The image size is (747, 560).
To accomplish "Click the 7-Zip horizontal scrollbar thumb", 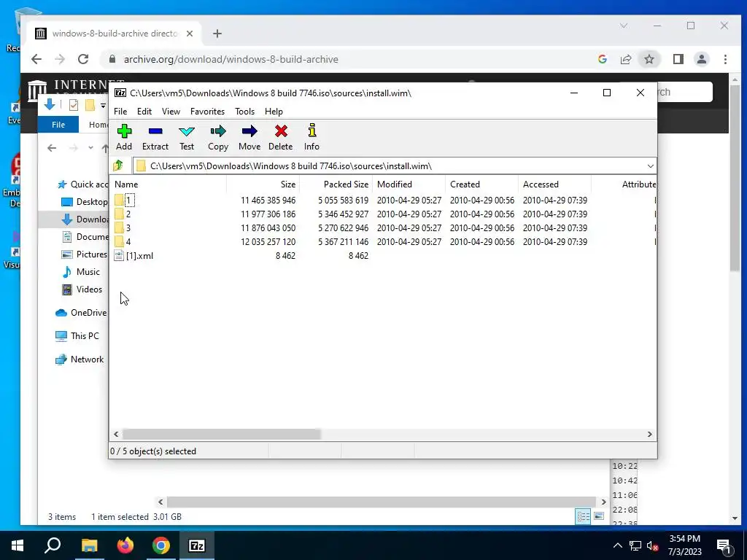I will [x=222, y=435].
